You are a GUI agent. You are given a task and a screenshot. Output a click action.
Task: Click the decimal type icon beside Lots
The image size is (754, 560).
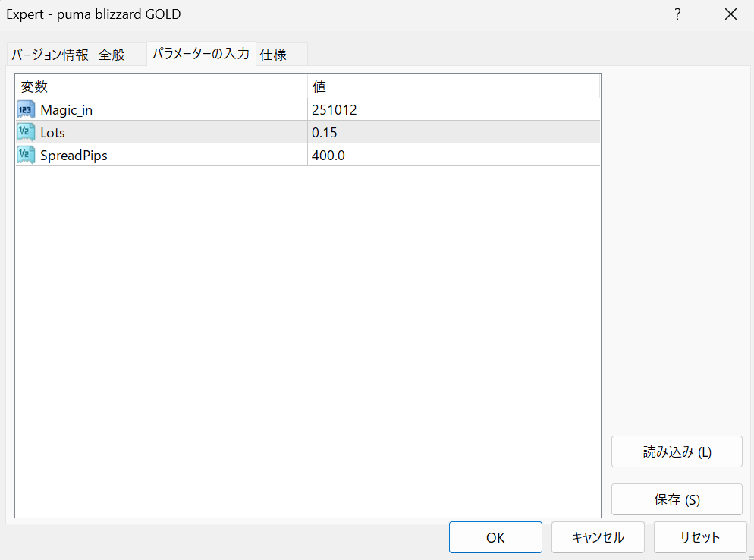point(26,133)
